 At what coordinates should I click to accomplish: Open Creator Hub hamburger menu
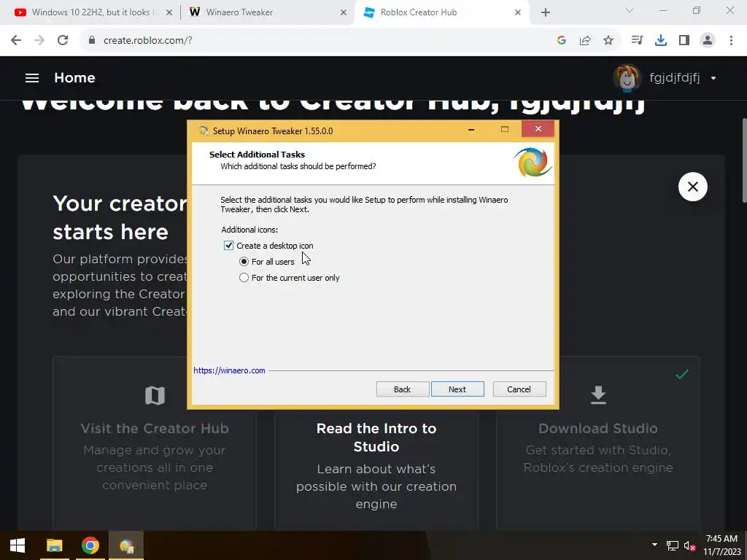coord(32,78)
